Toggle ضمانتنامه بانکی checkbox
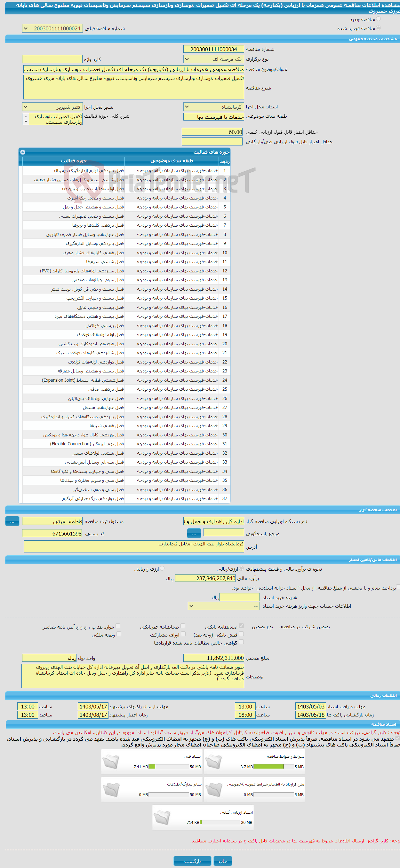This screenshot has width=400, height=868. tap(241, 626)
